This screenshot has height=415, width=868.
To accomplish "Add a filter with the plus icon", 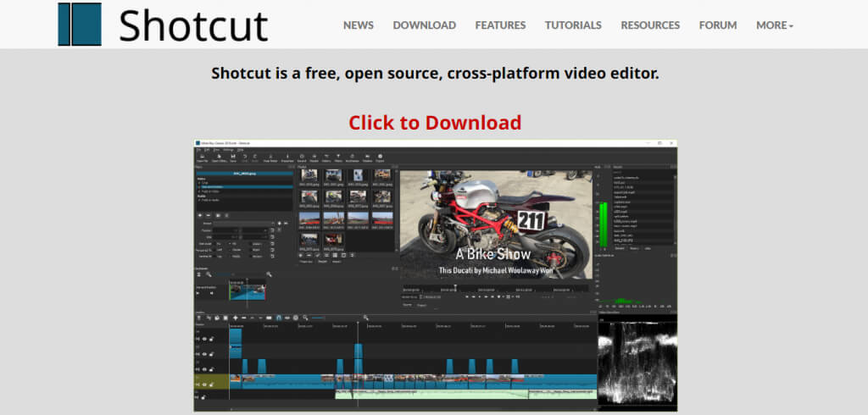I will pyautogui.click(x=200, y=214).
